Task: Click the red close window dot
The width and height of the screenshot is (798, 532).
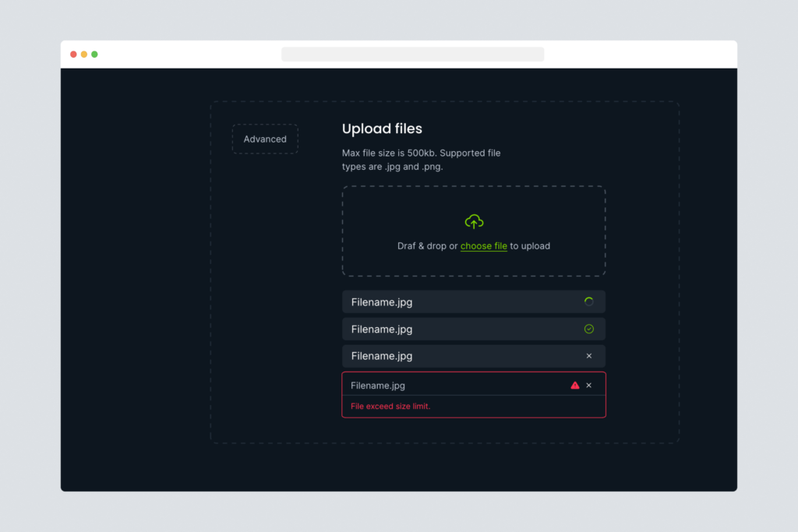Action: pyautogui.click(x=73, y=55)
